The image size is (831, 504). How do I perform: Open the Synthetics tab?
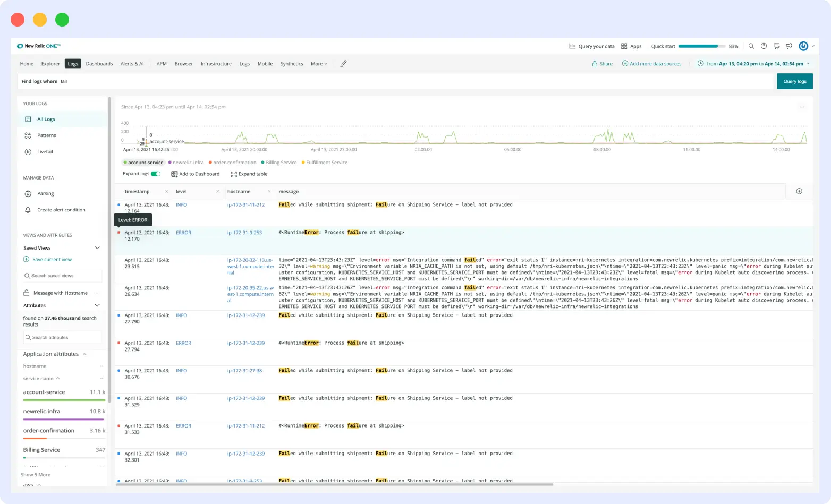[x=292, y=64]
